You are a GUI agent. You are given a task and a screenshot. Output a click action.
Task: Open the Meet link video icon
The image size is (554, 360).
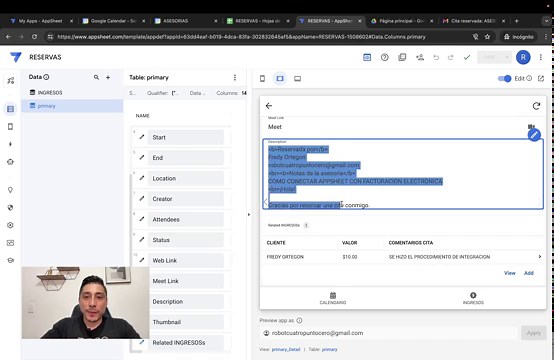point(531,126)
